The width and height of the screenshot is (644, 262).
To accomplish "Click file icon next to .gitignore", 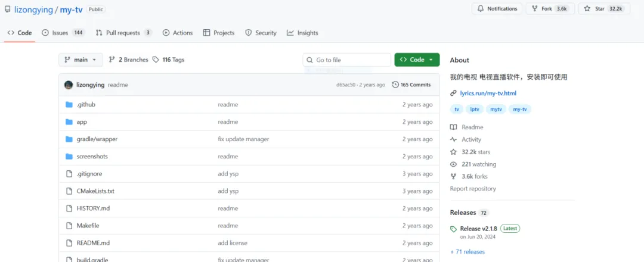I will (69, 174).
